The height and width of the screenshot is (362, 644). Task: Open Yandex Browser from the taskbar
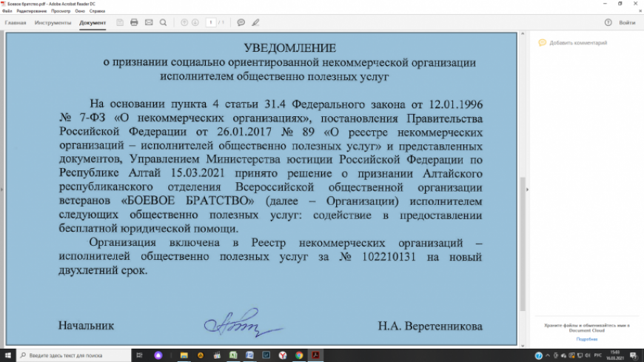283,355
